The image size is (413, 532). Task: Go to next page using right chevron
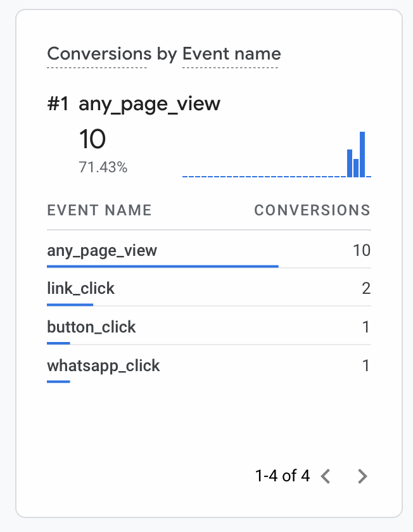pyautogui.click(x=362, y=476)
